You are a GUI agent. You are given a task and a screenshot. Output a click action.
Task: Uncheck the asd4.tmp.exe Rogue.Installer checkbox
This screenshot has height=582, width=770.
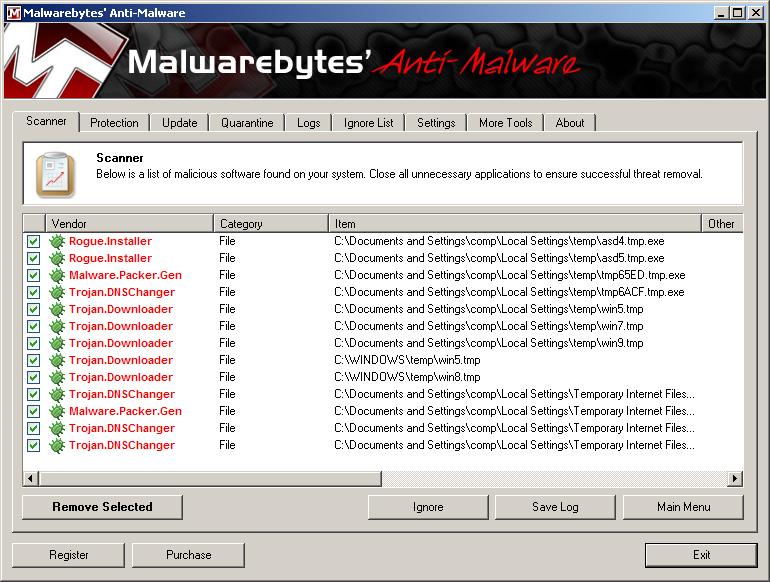[33, 241]
